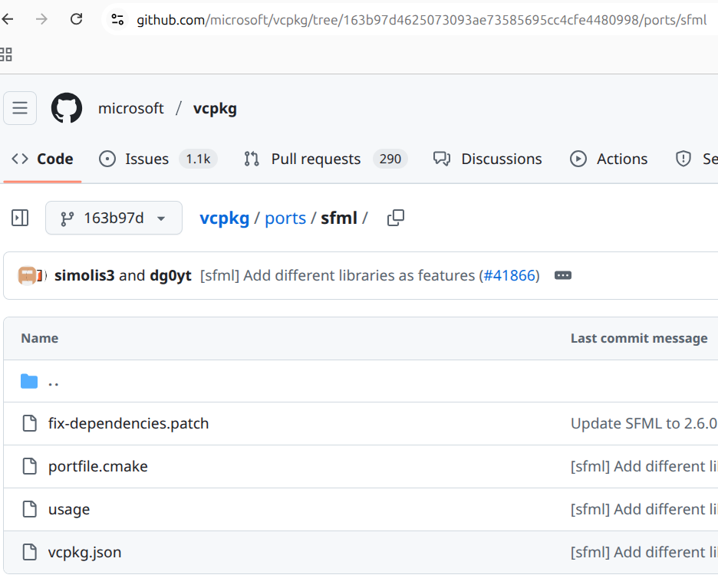
Task: Copy the sfml path with copy icon
Action: [396, 218]
